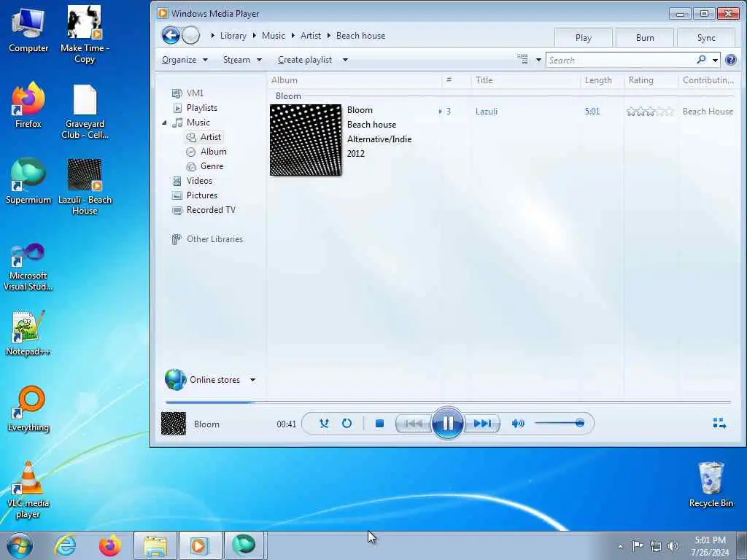The width and height of the screenshot is (747, 560).
Task: Expand the breadcrumb arrow after Library
Action: (x=255, y=36)
